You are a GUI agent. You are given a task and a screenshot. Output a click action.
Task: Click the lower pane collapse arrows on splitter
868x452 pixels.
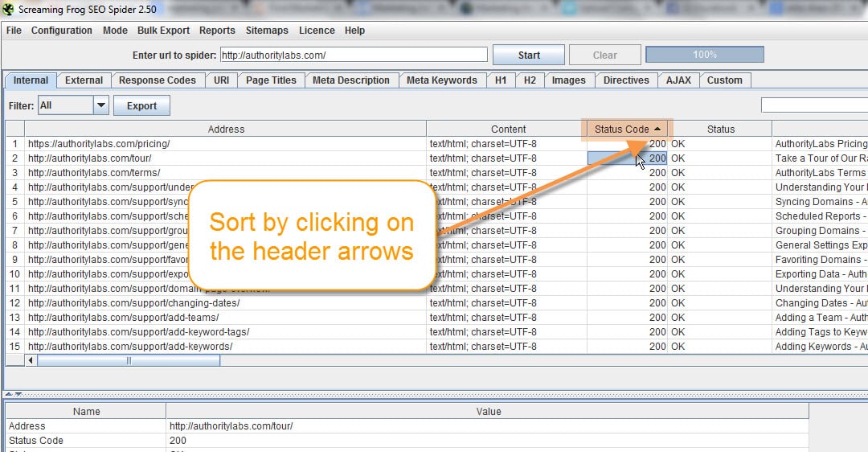click(14, 394)
